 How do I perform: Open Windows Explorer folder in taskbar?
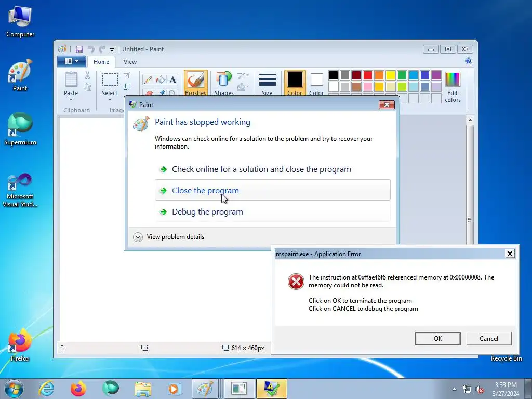point(143,389)
